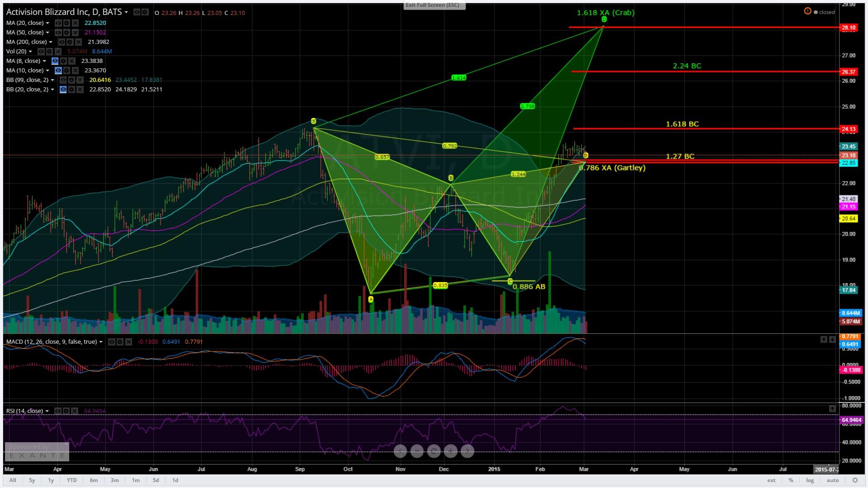Remove the MA (10, close) indicator
Image resolution: width=868 pixels, height=488 pixels.
[75, 71]
